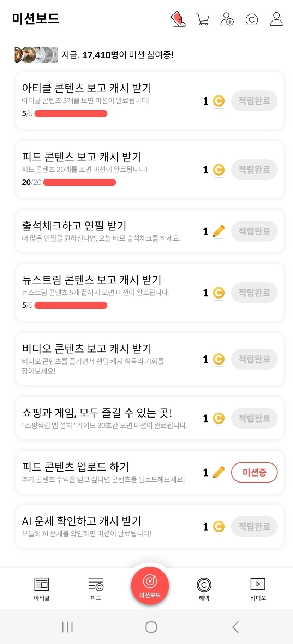Image resolution: width=293 pixels, height=644 pixels.
Task: Tap pencil icon in 출석체크 mission
Action: click(219, 231)
